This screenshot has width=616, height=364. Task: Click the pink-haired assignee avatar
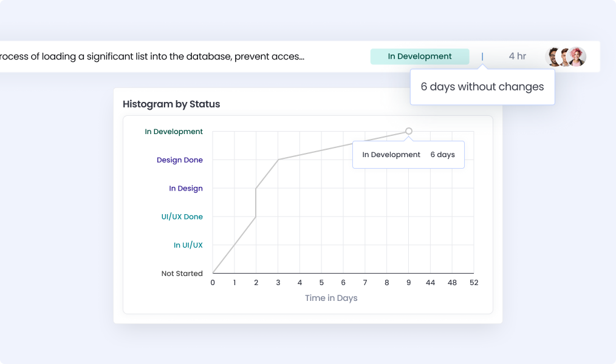pos(578,56)
